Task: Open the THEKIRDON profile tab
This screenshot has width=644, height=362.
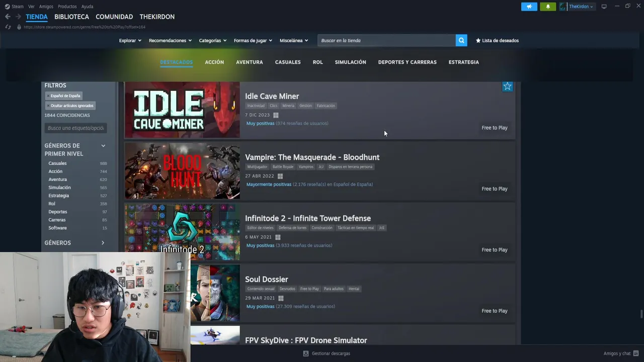Action: click(x=157, y=17)
